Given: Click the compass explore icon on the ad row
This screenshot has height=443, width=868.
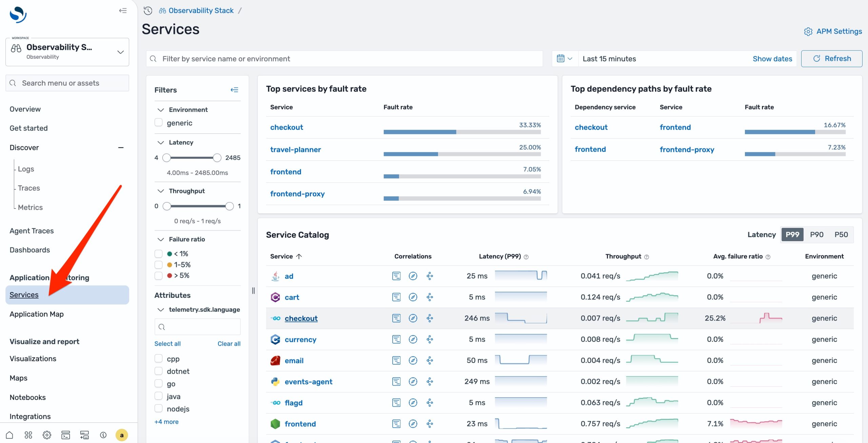Looking at the screenshot, I should pos(413,276).
